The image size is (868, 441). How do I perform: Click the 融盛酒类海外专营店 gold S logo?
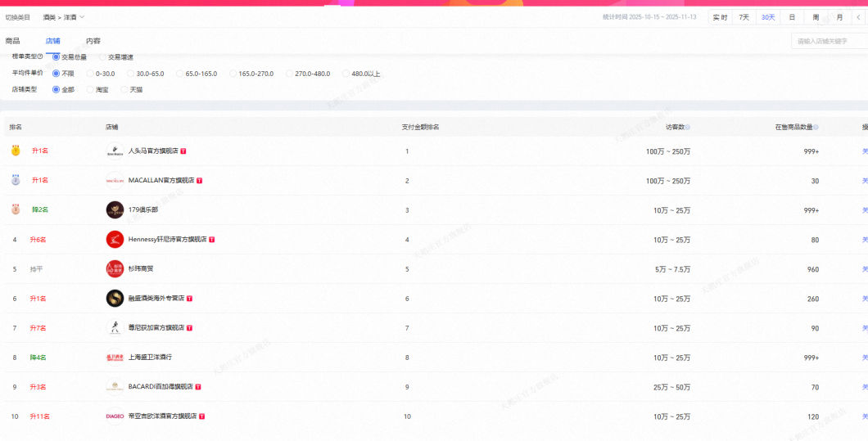point(115,299)
